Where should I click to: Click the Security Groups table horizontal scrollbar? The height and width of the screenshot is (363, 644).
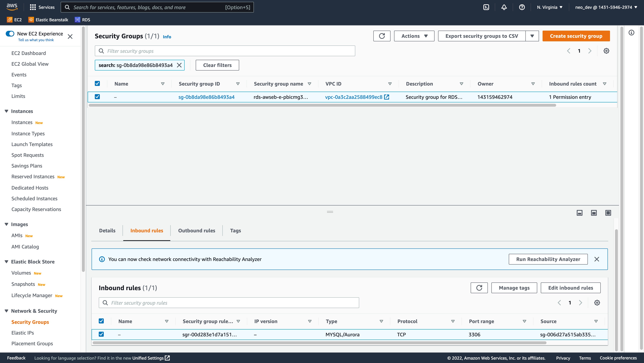(322, 105)
